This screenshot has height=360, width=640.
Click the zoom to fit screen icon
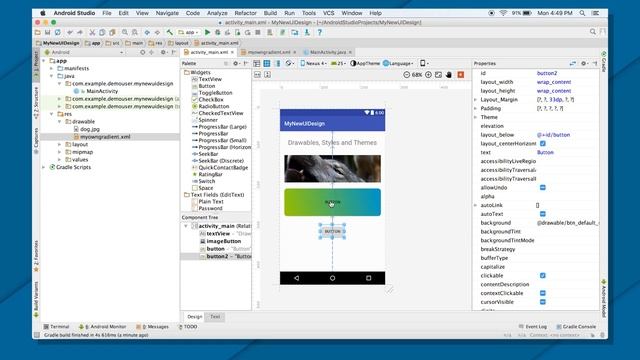click(x=438, y=75)
